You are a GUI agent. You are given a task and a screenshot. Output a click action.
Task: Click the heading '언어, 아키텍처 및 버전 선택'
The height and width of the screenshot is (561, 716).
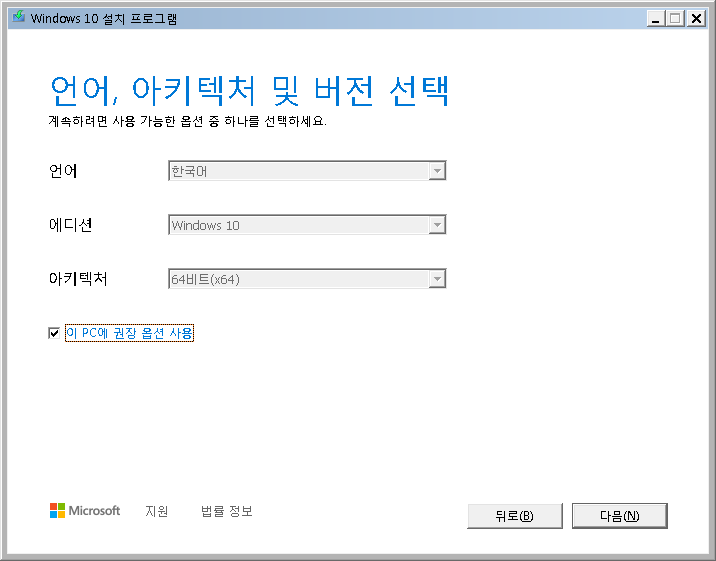click(249, 90)
